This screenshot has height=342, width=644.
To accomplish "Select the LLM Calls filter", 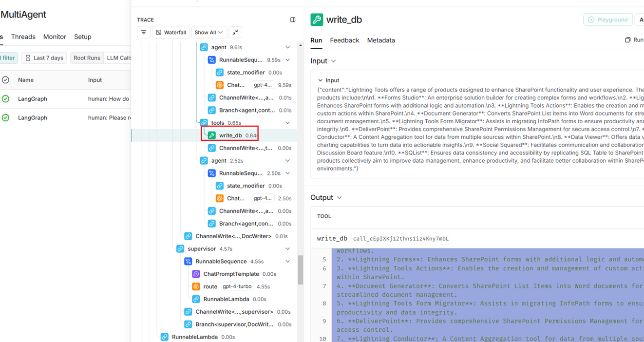I will 118,58.
